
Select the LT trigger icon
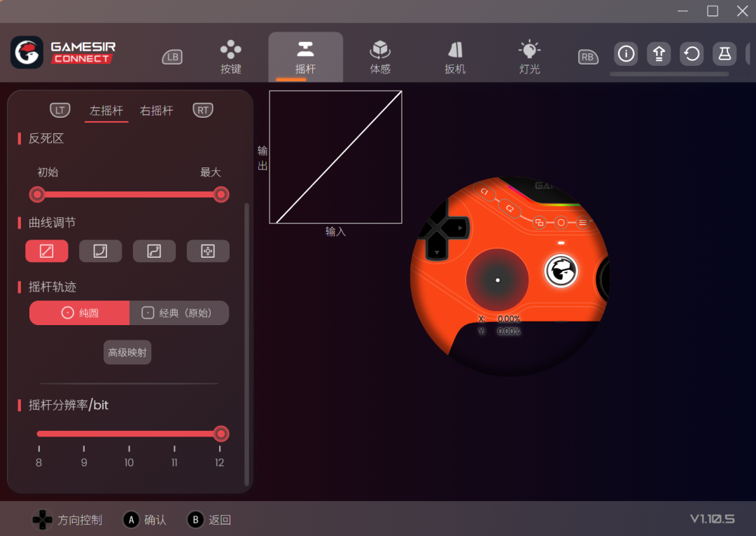pyautogui.click(x=59, y=110)
